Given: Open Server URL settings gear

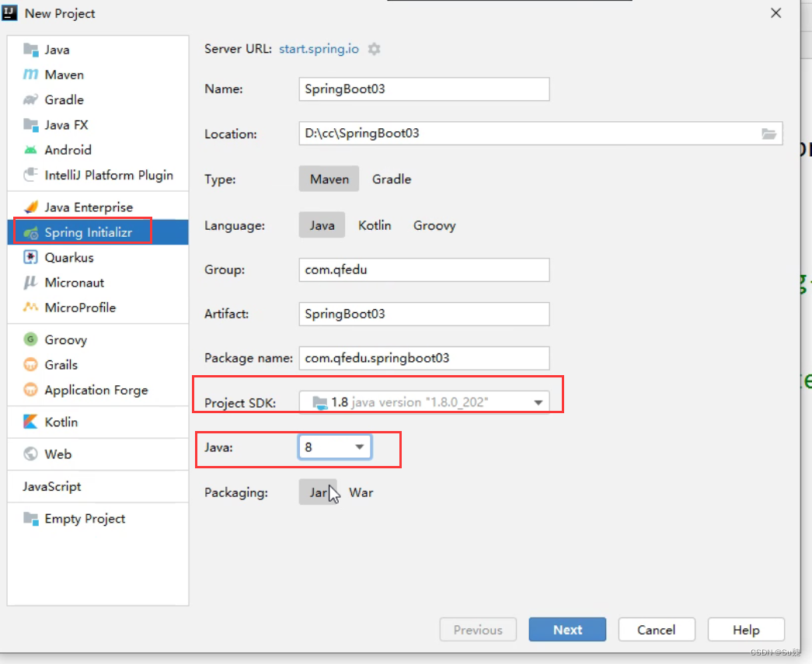Looking at the screenshot, I should coord(374,49).
